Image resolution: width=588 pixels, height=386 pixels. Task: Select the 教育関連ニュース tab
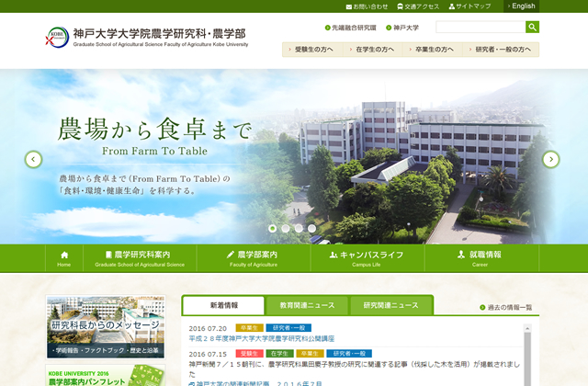coord(307,305)
